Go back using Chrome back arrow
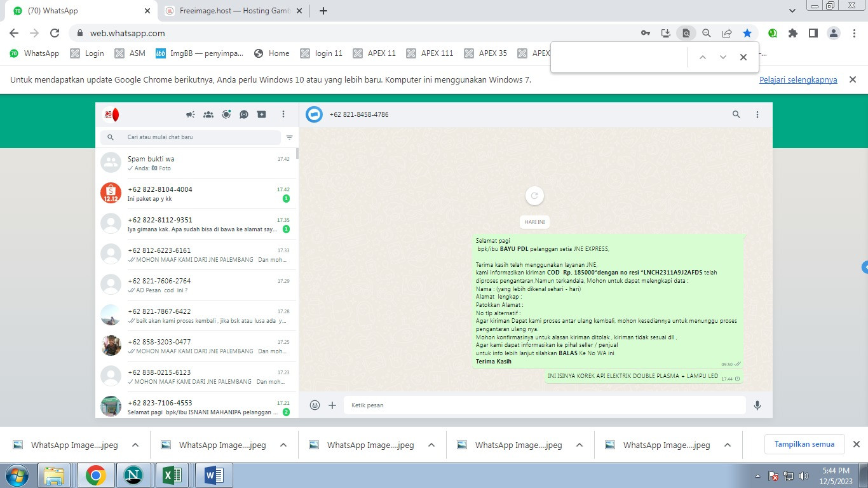 point(14,33)
